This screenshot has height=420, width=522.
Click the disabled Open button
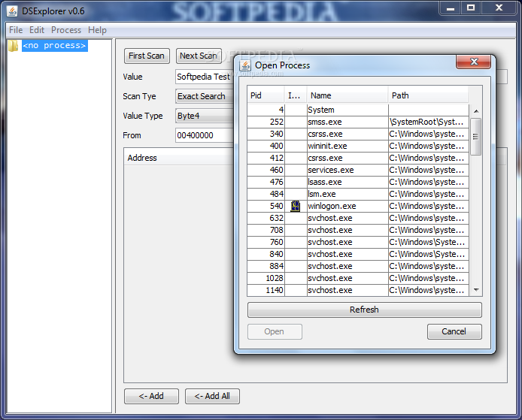tap(275, 331)
